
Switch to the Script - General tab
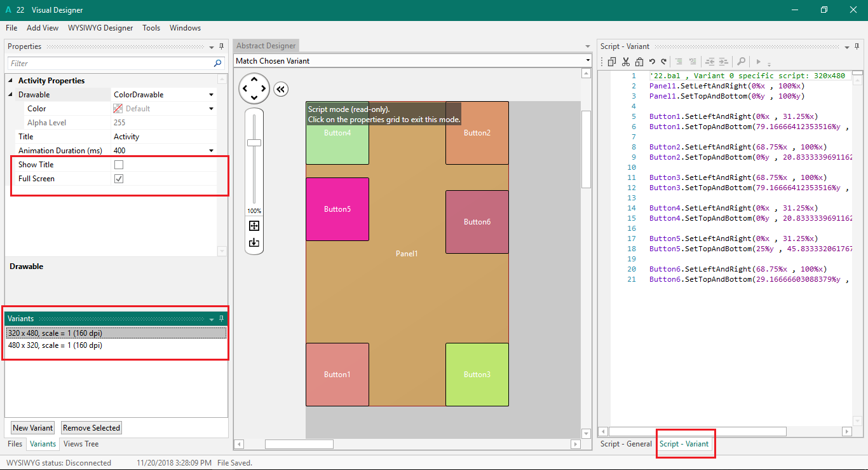626,444
